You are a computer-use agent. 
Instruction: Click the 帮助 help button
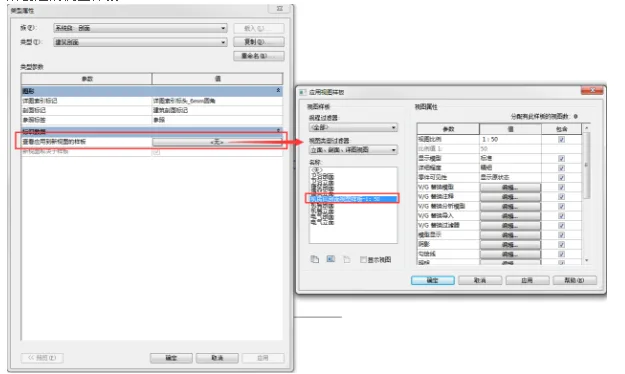pos(574,280)
